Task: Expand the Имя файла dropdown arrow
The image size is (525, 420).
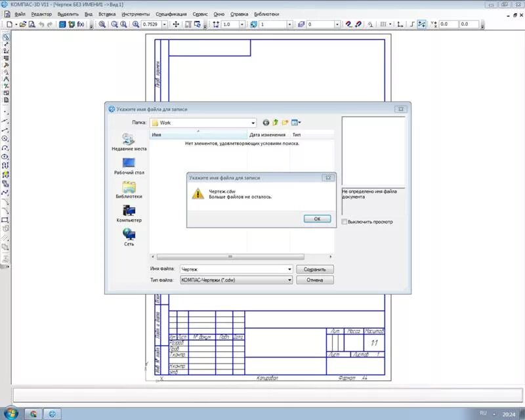Action: (x=289, y=269)
